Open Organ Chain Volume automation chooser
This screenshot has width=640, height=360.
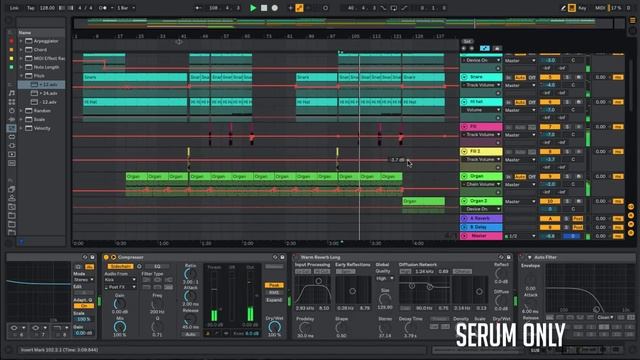(481, 184)
